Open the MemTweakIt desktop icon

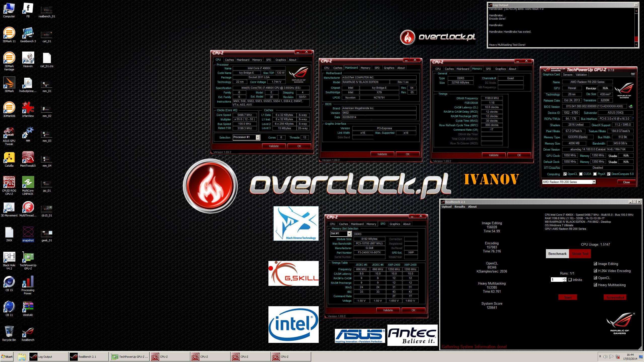(28, 159)
